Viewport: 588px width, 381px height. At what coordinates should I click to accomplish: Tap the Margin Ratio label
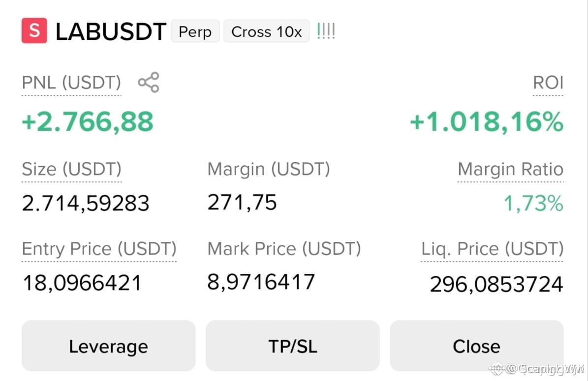[510, 169]
